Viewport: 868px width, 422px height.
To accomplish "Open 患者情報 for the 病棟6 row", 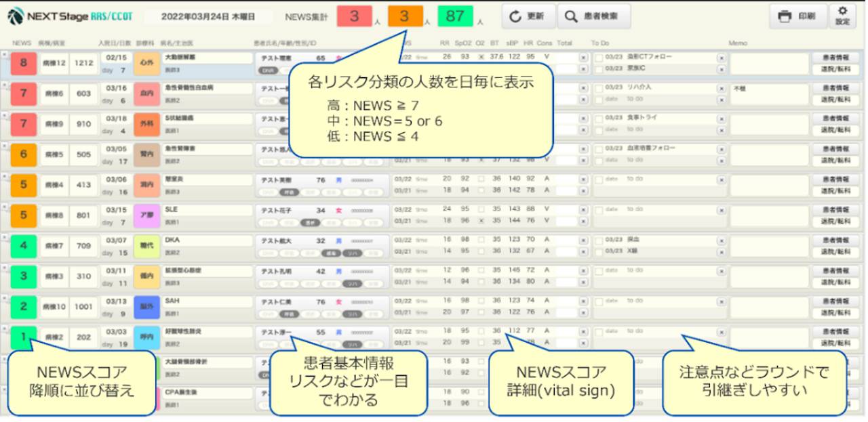I will tap(835, 88).
